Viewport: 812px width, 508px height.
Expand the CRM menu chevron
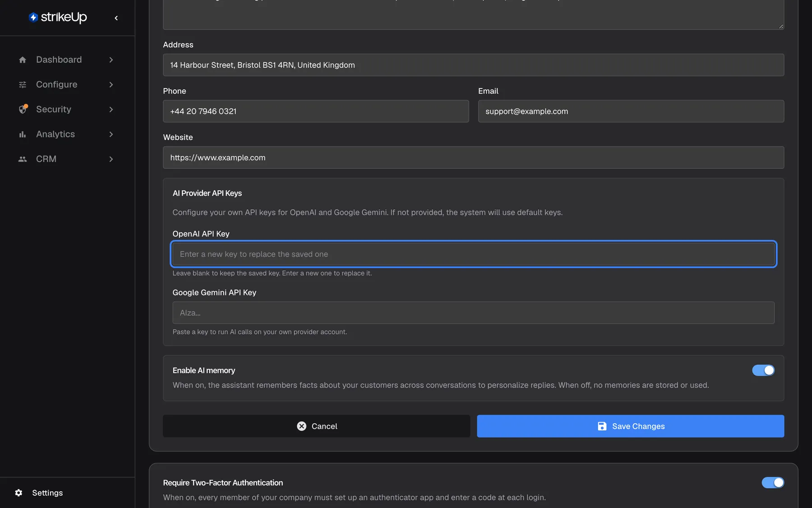[x=111, y=159]
